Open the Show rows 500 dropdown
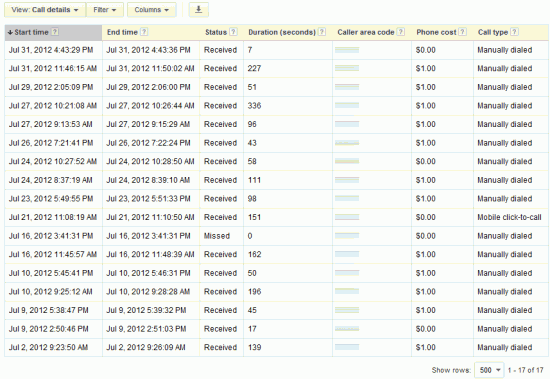550x379 pixels. tap(489, 370)
